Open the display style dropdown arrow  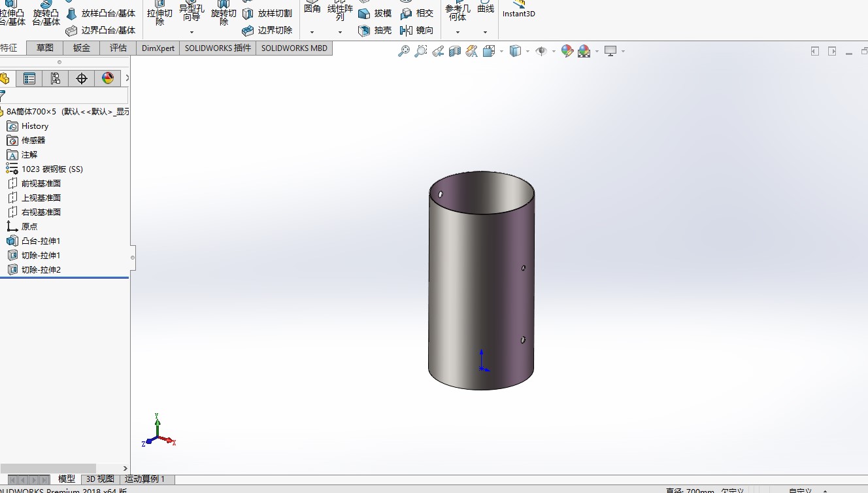(527, 51)
